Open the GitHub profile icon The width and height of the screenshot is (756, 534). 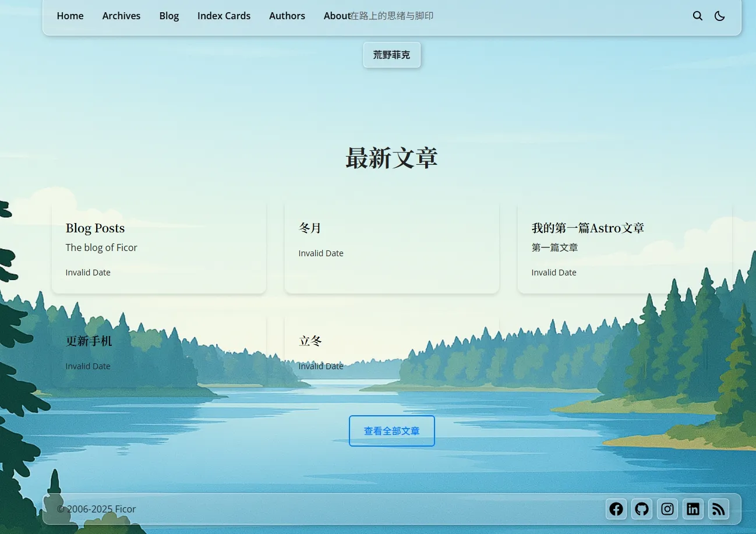pos(641,509)
